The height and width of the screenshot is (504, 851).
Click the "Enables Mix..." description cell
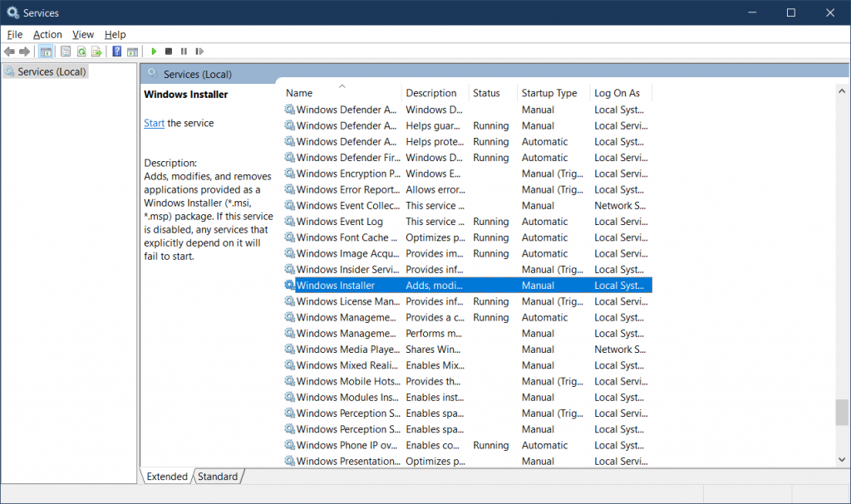pos(435,365)
